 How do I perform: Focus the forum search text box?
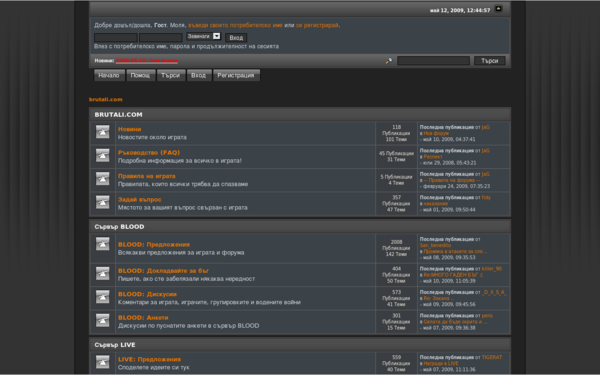pos(433,60)
